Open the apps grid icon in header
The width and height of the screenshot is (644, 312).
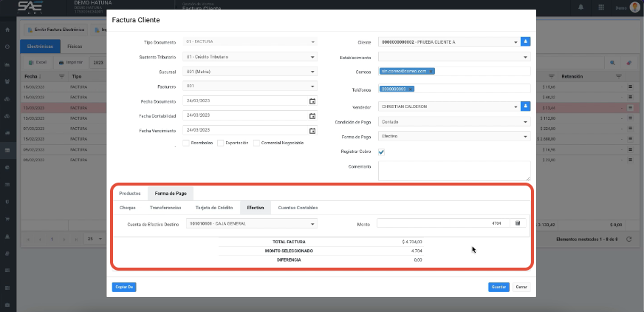click(601, 7)
